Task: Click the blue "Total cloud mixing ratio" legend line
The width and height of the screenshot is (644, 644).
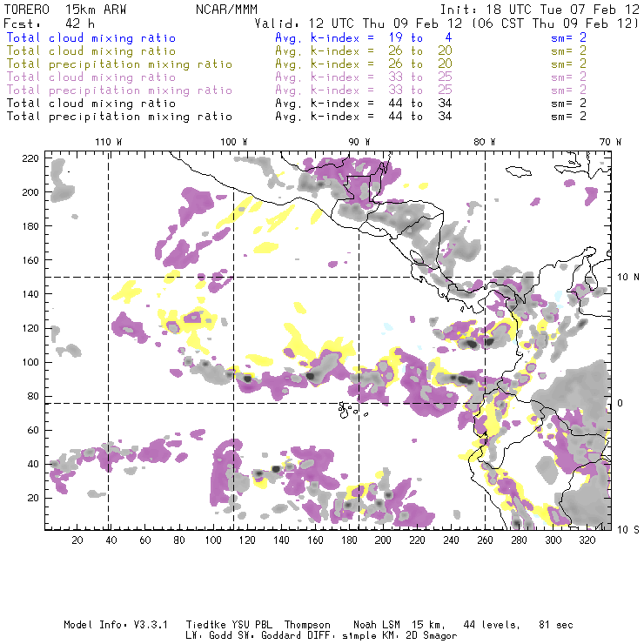Action: (x=91, y=37)
